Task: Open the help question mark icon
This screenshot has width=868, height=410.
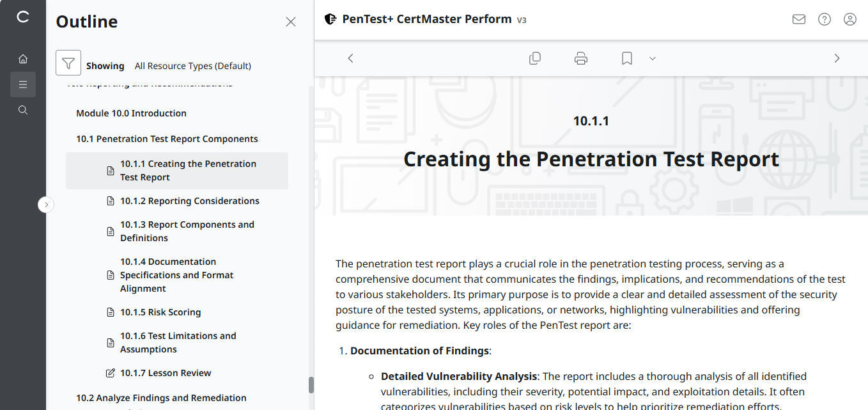Action: pyautogui.click(x=824, y=19)
